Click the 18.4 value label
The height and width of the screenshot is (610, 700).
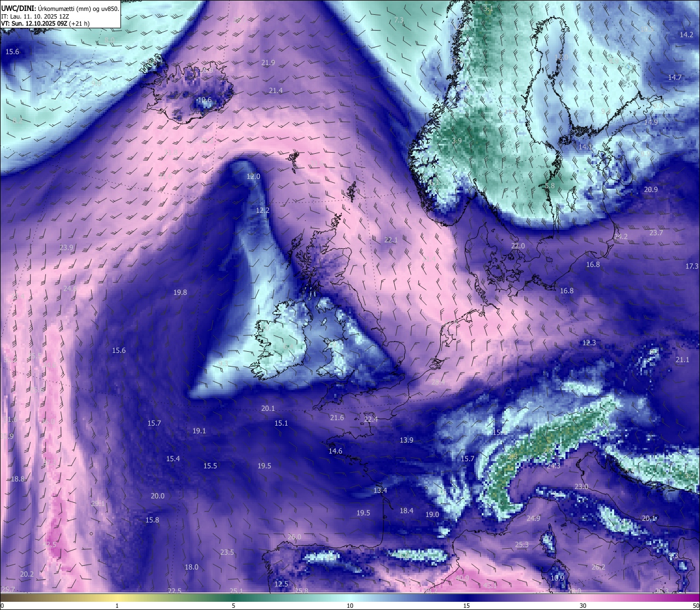(406, 511)
